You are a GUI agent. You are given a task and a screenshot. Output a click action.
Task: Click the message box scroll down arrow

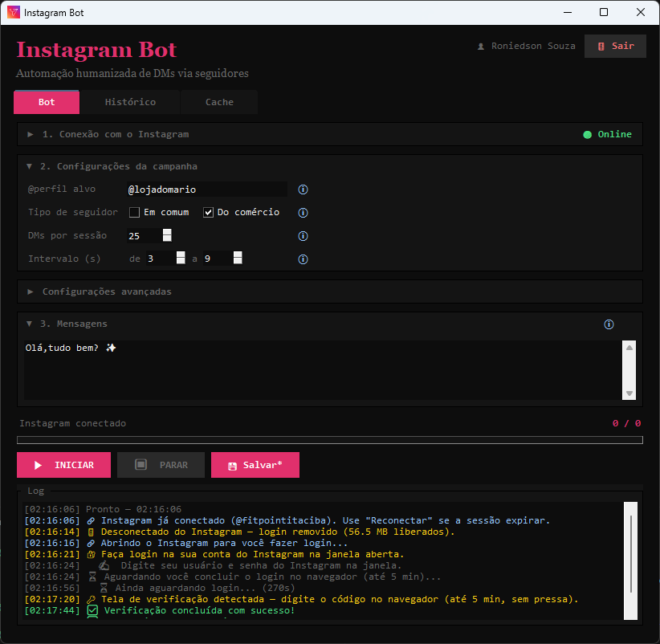[x=629, y=393]
